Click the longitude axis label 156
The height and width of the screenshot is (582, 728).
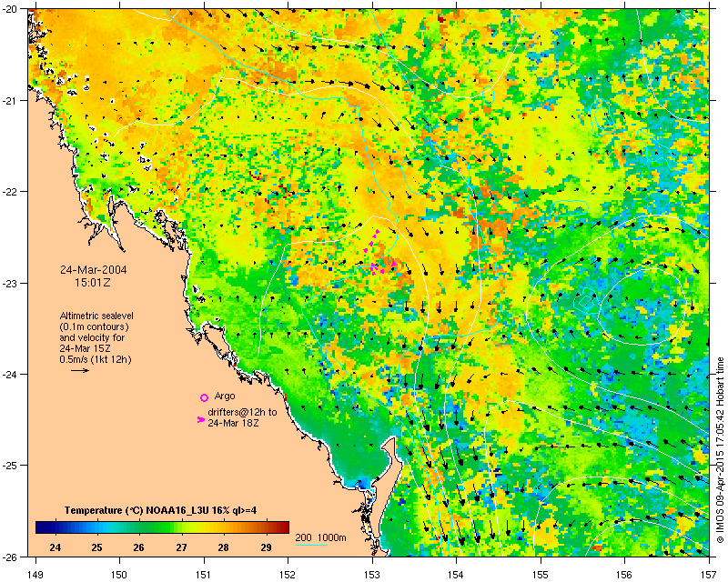pyautogui.click(x=624, y=575)
